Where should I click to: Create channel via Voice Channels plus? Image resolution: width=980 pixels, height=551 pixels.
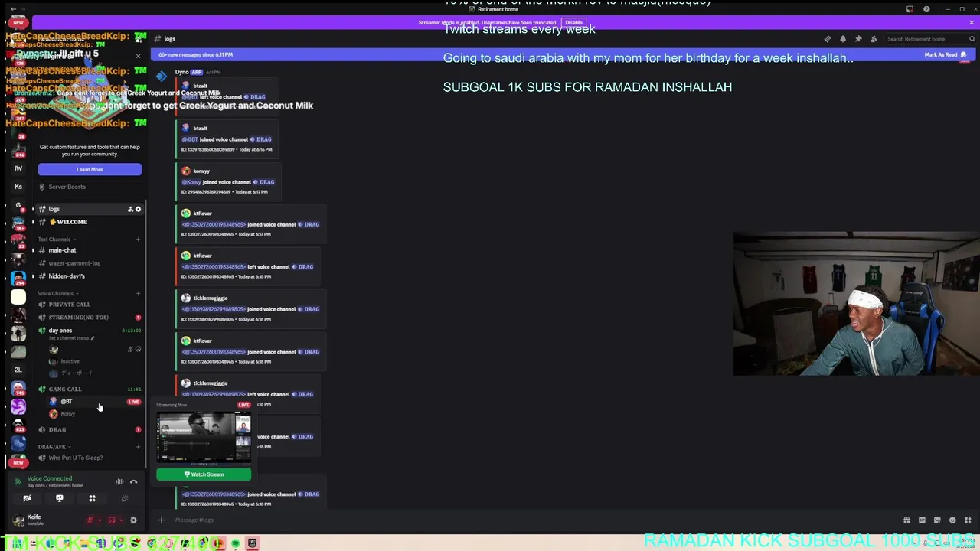[x=138, y=294]
